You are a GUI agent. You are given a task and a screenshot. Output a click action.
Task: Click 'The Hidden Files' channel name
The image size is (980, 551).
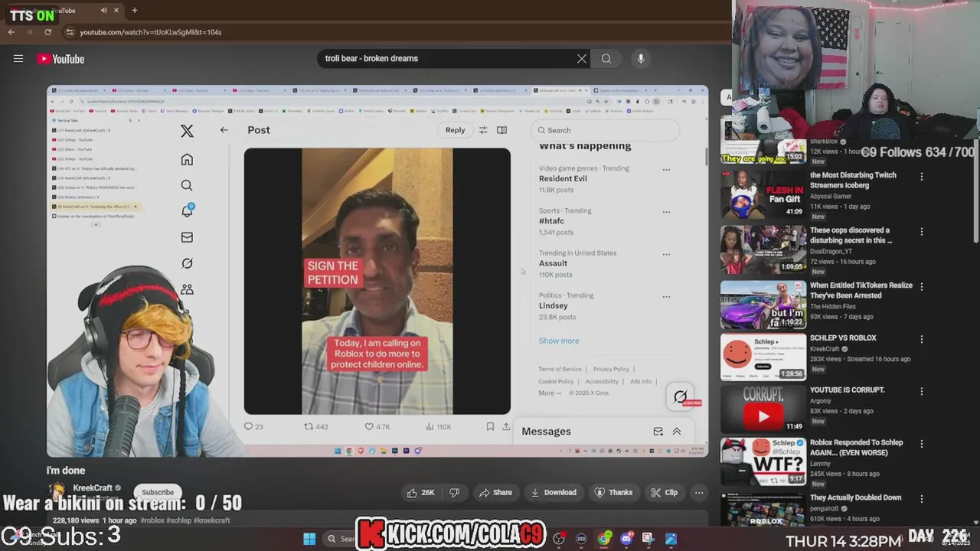(x=833, y=307)
